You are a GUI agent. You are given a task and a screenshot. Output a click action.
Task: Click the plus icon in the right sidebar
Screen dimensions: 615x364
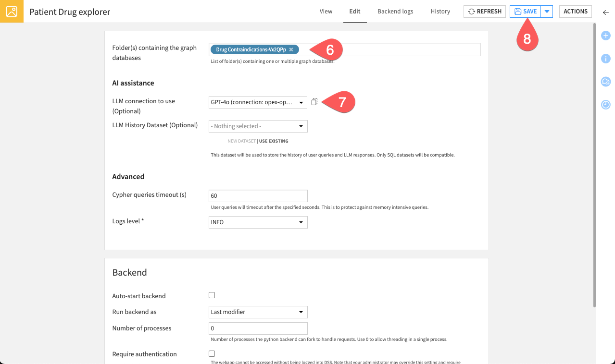point(605,36)
